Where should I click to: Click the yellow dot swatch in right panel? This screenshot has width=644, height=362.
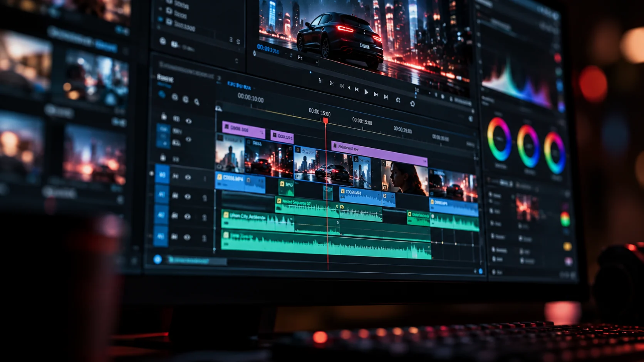[567, 246]
